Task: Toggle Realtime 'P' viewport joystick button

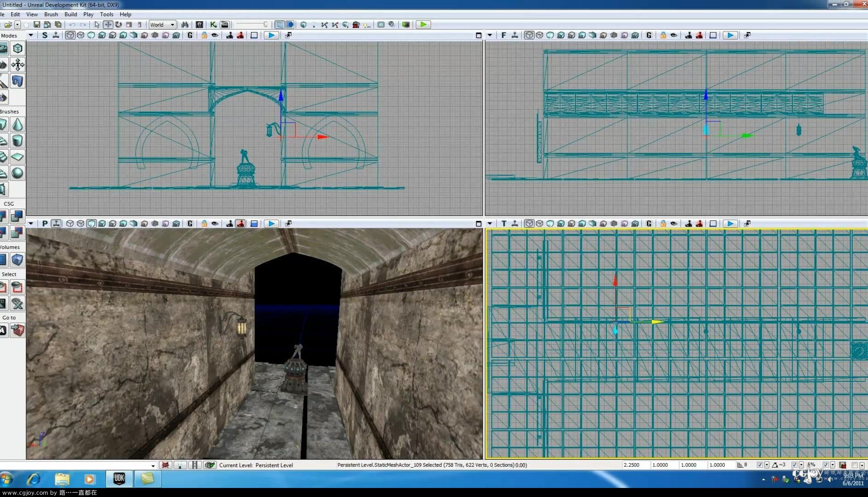Action: (x=56, y=224)
